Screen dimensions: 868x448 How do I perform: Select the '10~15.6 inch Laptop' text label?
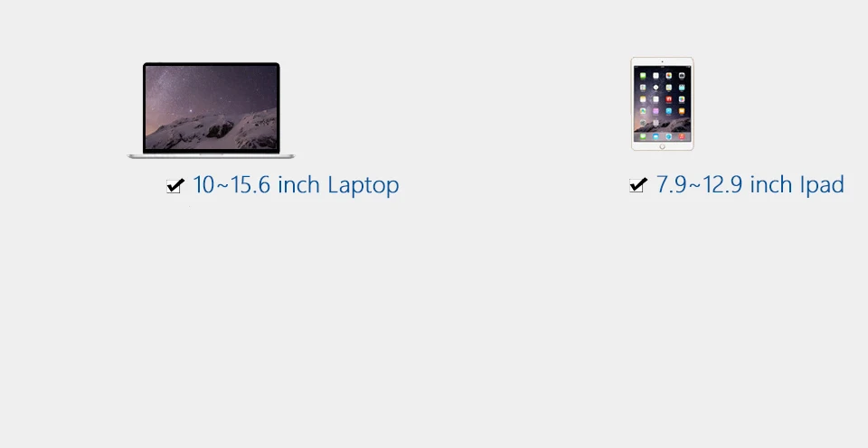coord(296,185)
